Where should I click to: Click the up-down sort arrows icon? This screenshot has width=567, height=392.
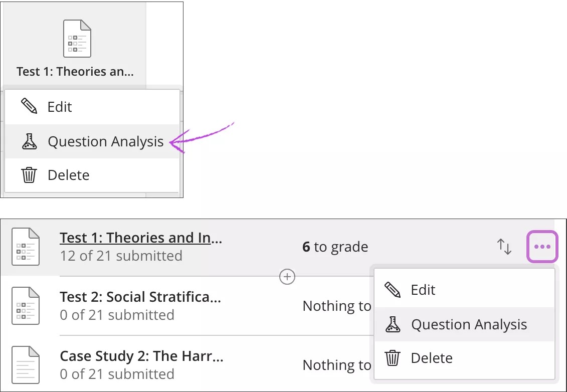coord(505,246)
